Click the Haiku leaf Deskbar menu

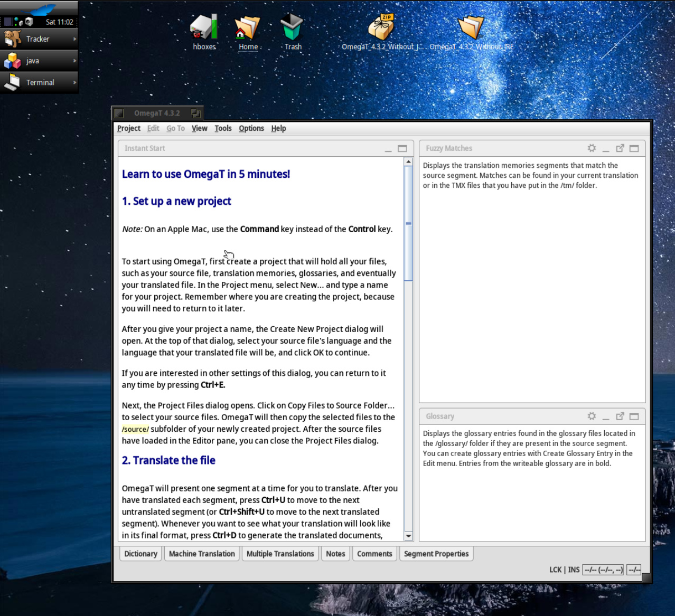(x=39, y=8)
